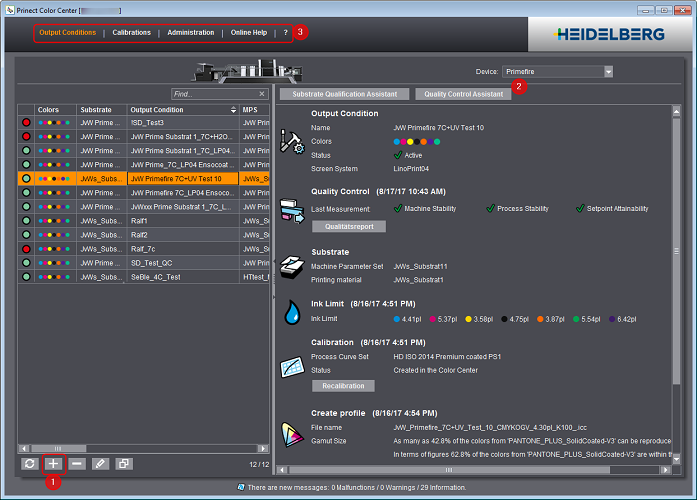Launch the Quality Control Assistant
The height and width of the screenshot is (500, 697).
point(463,94)
